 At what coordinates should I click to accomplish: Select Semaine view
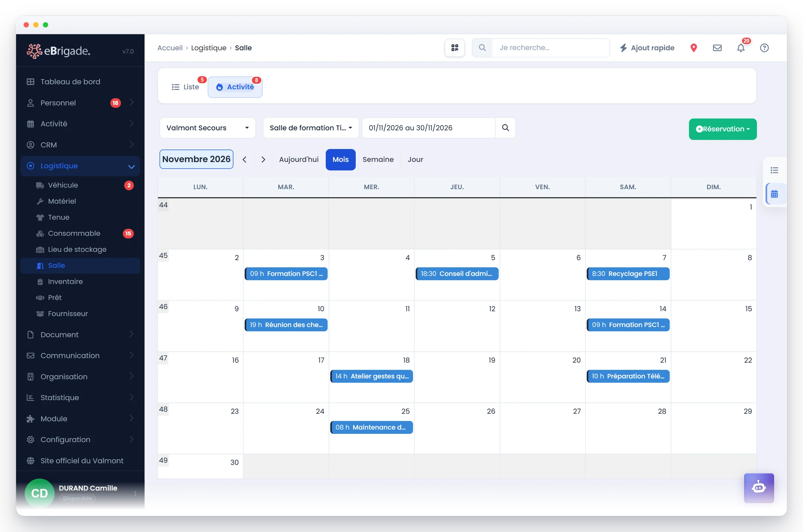(x=378, y=159)
